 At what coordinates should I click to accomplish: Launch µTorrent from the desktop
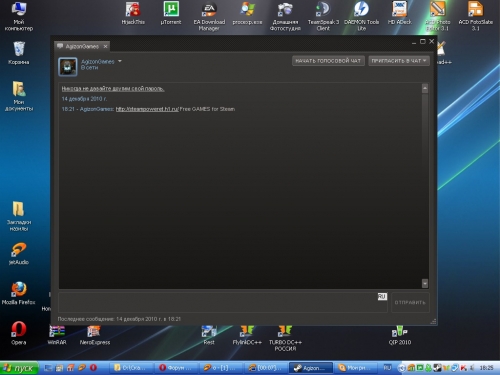coord(171,13)
